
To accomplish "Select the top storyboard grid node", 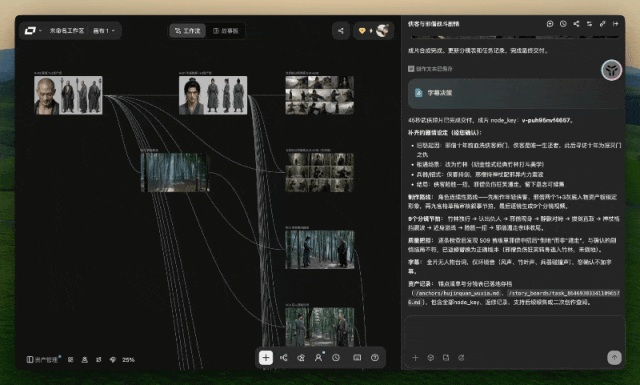I will [320, 95].
